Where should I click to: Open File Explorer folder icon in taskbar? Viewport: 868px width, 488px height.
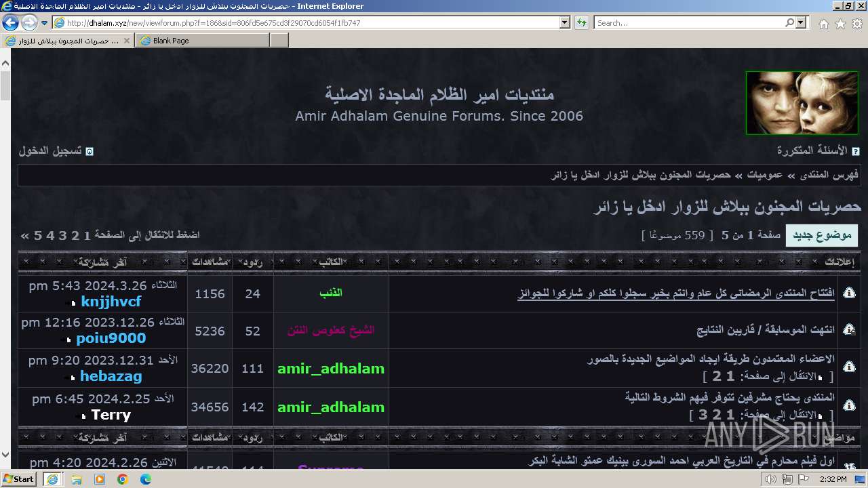[77, 479]
